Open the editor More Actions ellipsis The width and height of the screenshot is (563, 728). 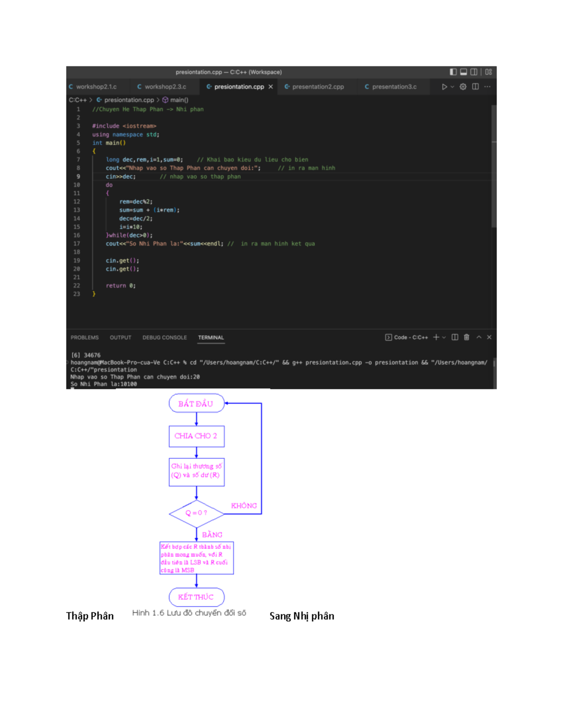tap(487, 87)
